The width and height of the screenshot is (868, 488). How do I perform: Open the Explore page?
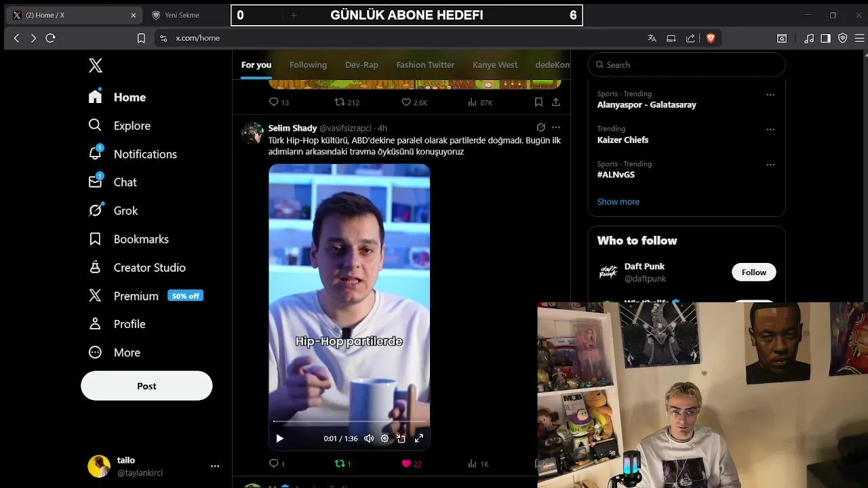pos(119,125)
